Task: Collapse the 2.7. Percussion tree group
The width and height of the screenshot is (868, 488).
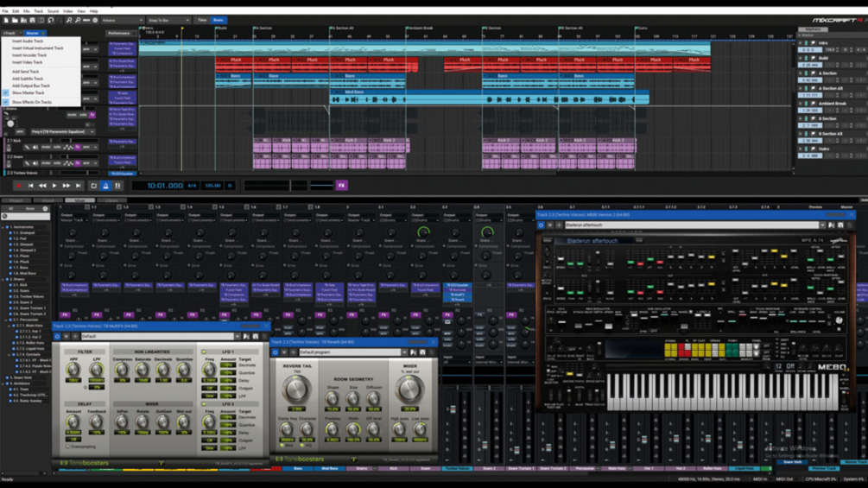Action: [x=6, y=320]
